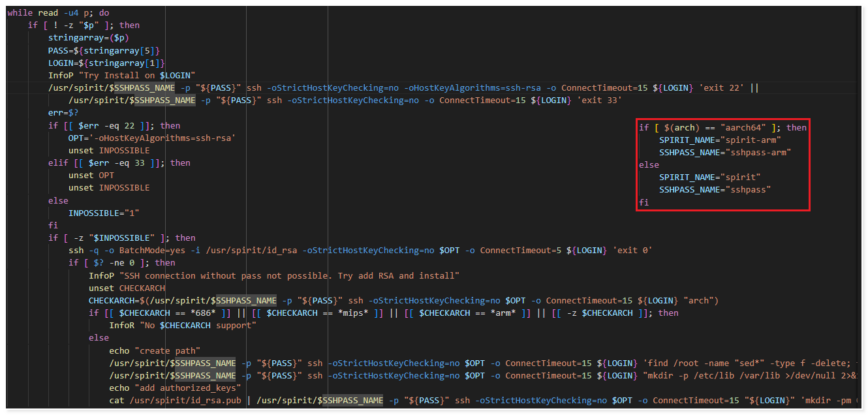Click the INPOSSIBLE="1" assignment
This screenshot has width=868, height=415.
[x=104, y=213]
